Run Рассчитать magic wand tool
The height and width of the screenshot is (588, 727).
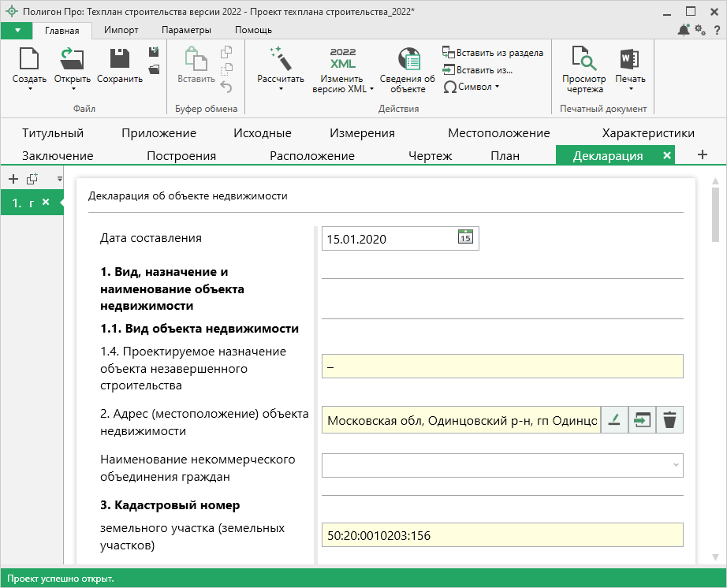(281, 59)
